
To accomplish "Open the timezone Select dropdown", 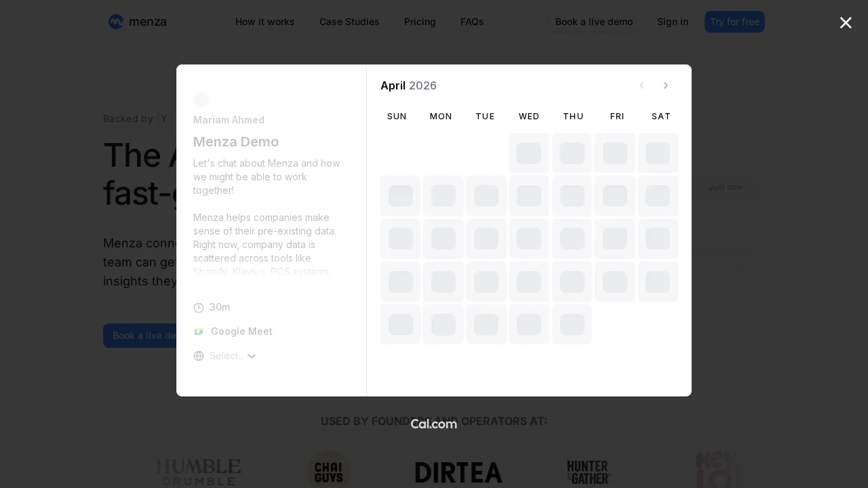I will click(x=233, y=356).
